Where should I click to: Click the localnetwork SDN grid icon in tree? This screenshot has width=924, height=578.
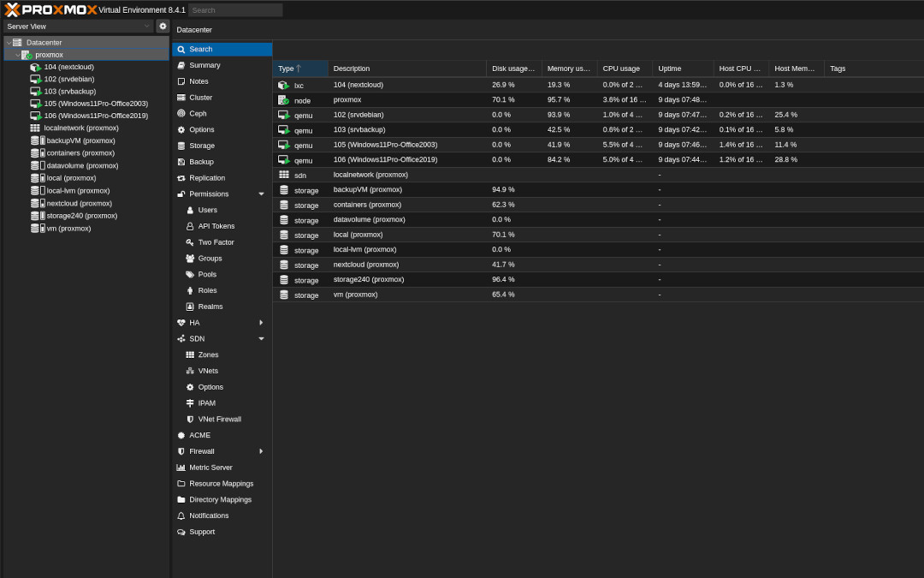point(35,128)
